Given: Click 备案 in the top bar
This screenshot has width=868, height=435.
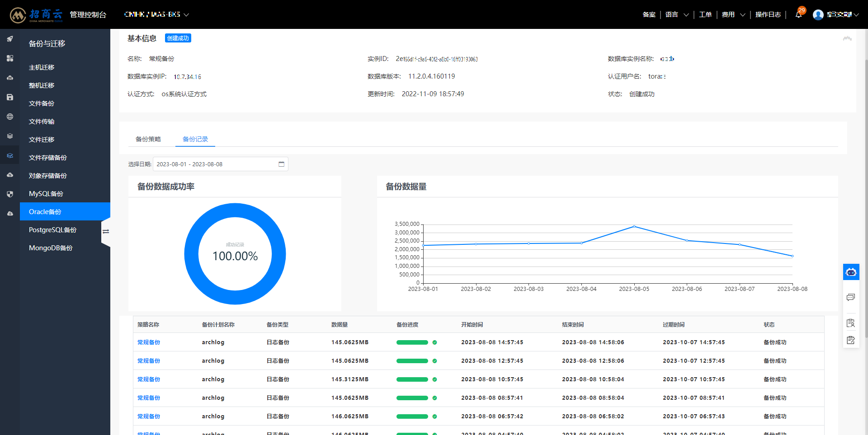Looking at the screenshot, I should coord(649,14).
